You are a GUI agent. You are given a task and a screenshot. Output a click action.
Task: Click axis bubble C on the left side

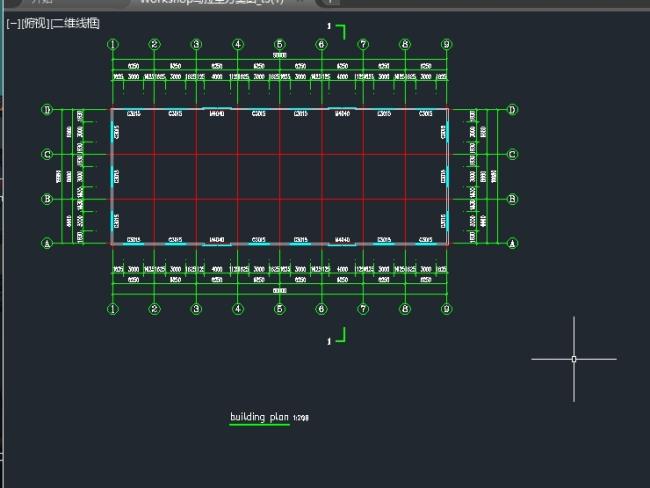click(x=46, y=154)
